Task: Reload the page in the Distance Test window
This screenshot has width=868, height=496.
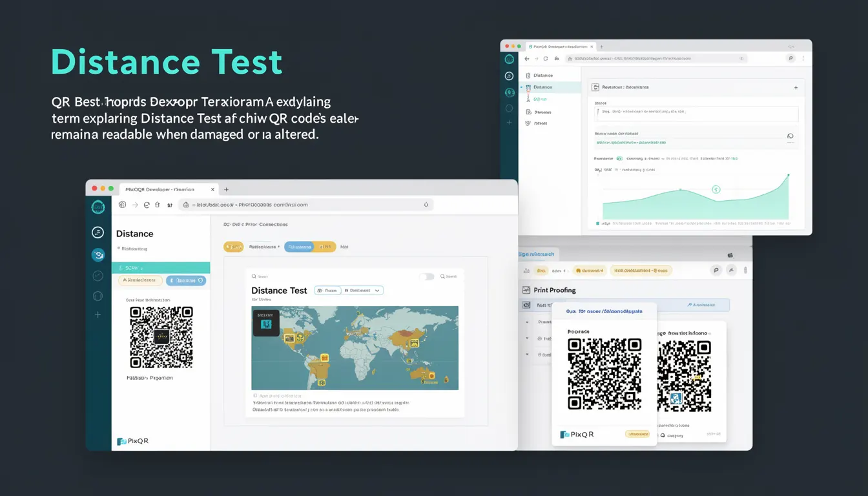Action: 147,205
